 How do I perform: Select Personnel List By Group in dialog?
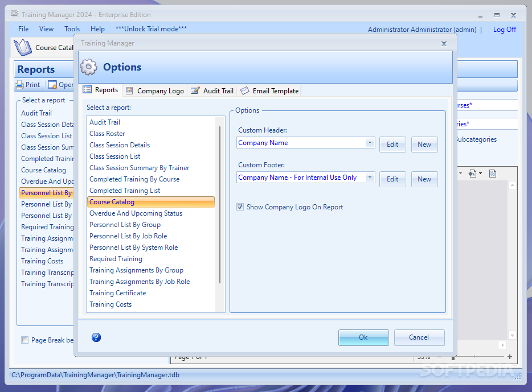point(150,225)
